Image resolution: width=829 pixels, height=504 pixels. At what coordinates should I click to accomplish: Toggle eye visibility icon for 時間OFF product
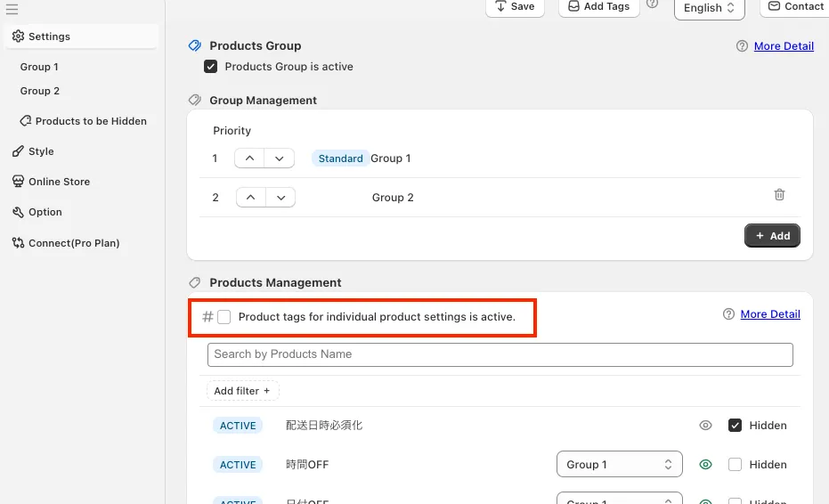point(705,465)
